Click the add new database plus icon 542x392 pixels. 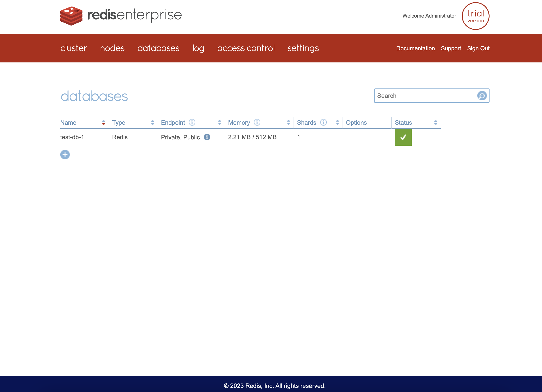[x=65, y=154]
